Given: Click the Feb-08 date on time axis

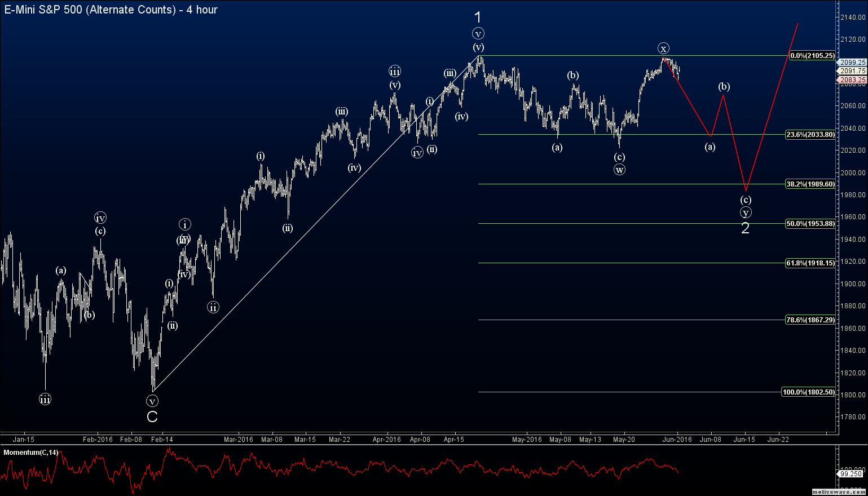Looking at the screenshot, I should coord(130,440).
